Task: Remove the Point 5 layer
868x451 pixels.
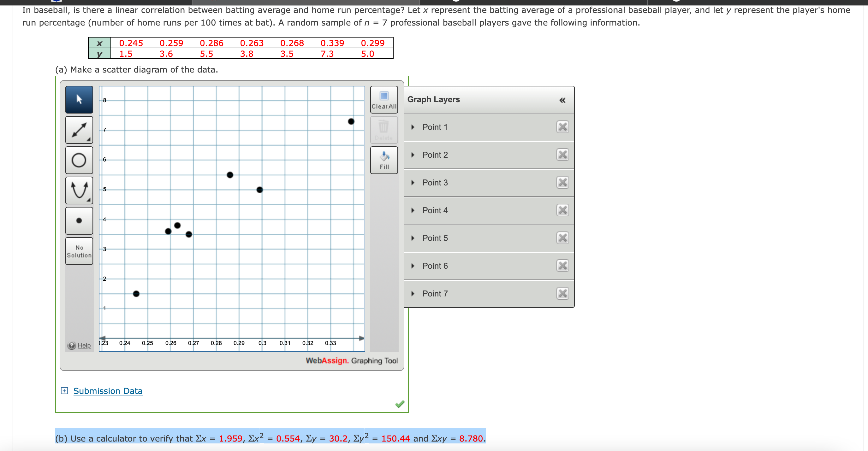Action: (x=562, y=238)
